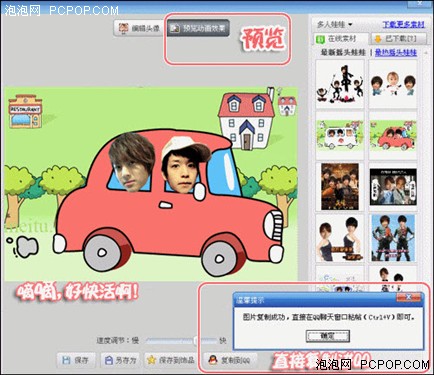Choose the two women in dresses thumbnail
Viewport: 434px width, 375px height.
click(340, 238)
